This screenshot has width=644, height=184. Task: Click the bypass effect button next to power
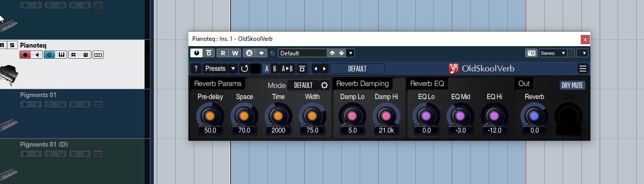[x=208, y=53]
